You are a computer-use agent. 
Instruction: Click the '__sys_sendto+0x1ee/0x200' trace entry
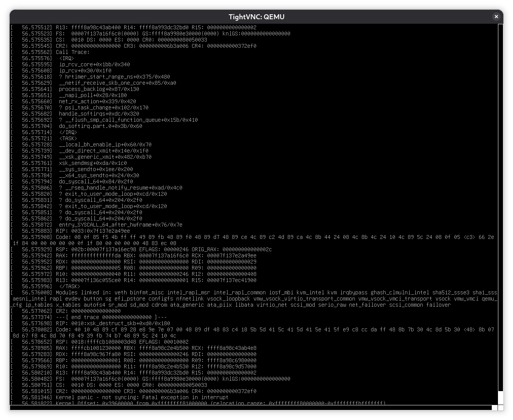point(96,169)
